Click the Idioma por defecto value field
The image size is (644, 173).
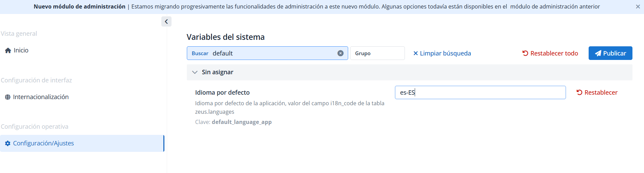[480, 92]
